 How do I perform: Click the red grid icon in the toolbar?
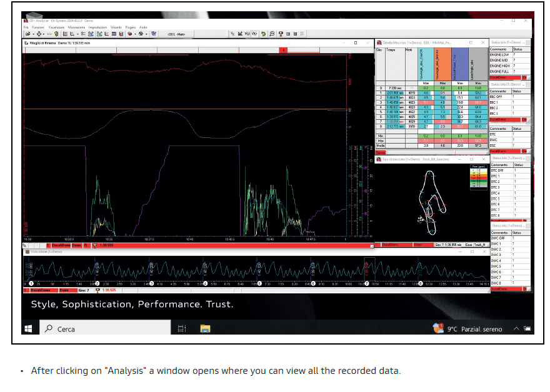click(65, 34)
